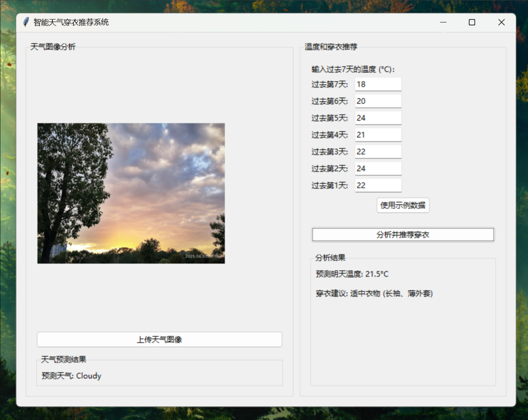Click the 预测天气: Cloudy result text
Screen dimensions: 528x420
click(x=71, y=376)
